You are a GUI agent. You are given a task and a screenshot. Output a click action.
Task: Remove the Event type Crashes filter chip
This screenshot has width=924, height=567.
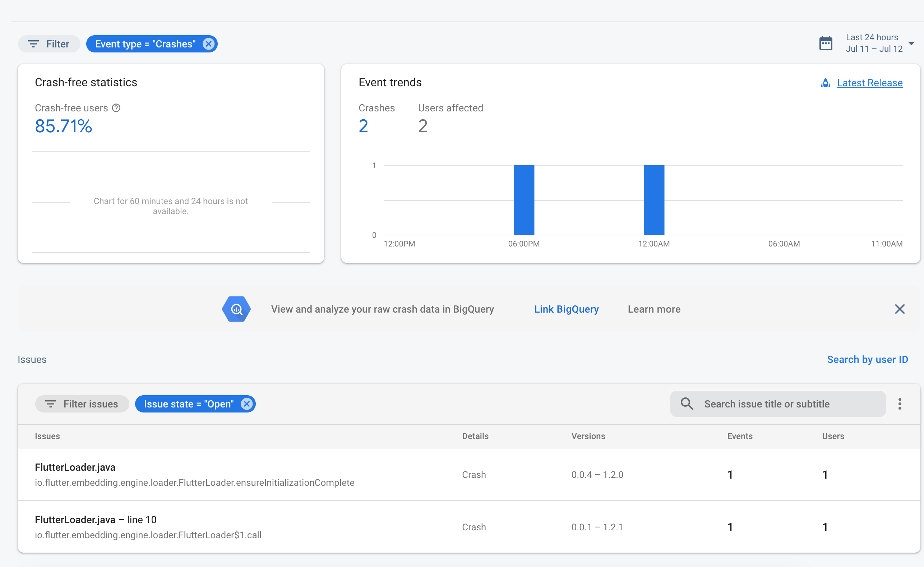[x=208, y=44]
